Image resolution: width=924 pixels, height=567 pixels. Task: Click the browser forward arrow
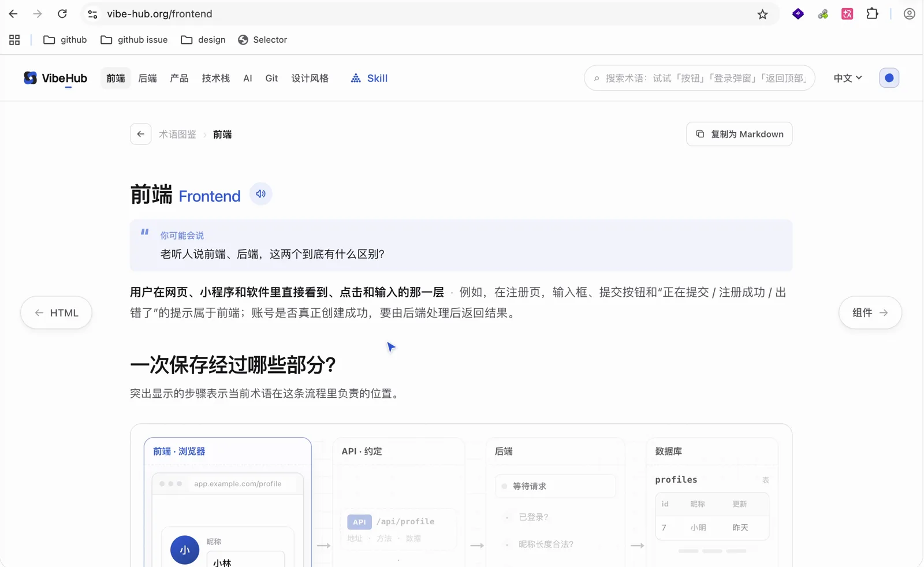click(x=38, y=14)
